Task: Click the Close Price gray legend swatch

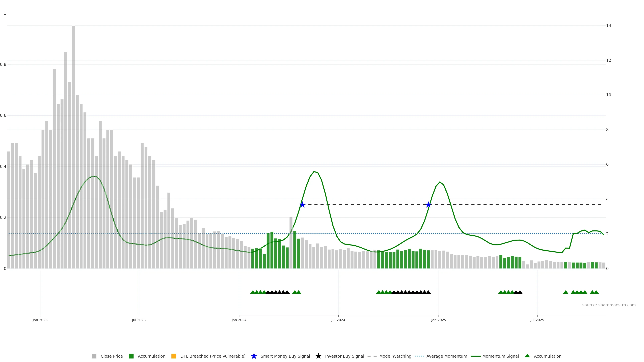Action: [94, 356]
